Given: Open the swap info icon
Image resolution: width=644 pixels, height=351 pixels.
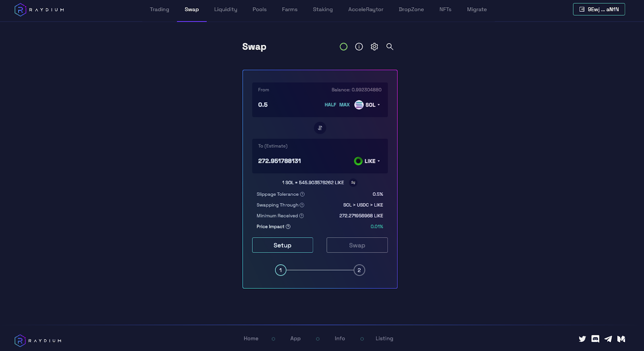Looking at the screenshot, I should tap(359, 47).
